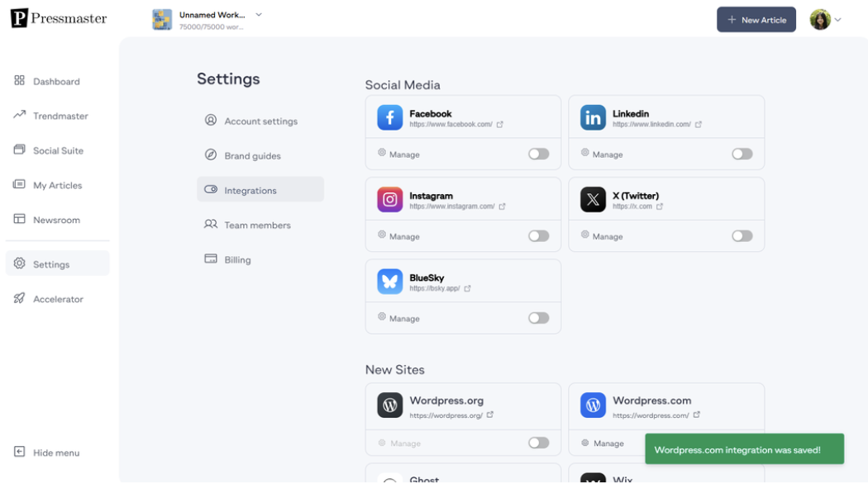Click the BlueSky butterfly icon
Image resolution: width=868 pixels, height=484 pixels.
pyautogui.click(x=389, y=282)
